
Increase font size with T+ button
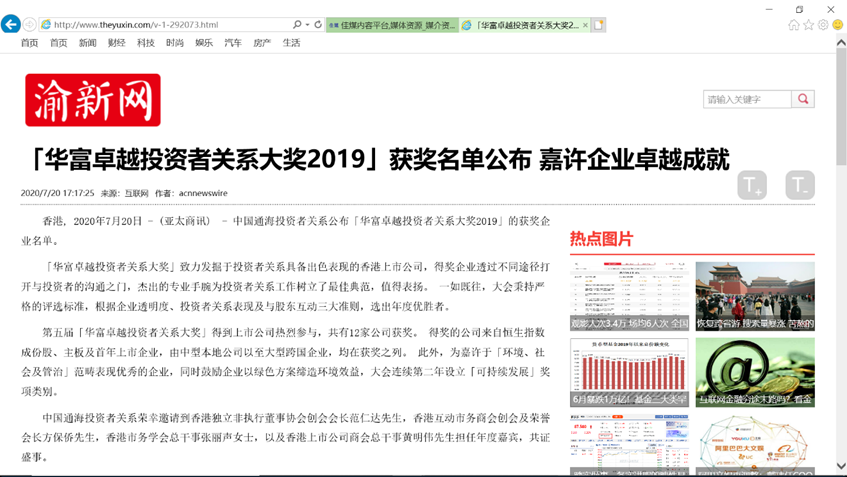click(x=752, y=185)
